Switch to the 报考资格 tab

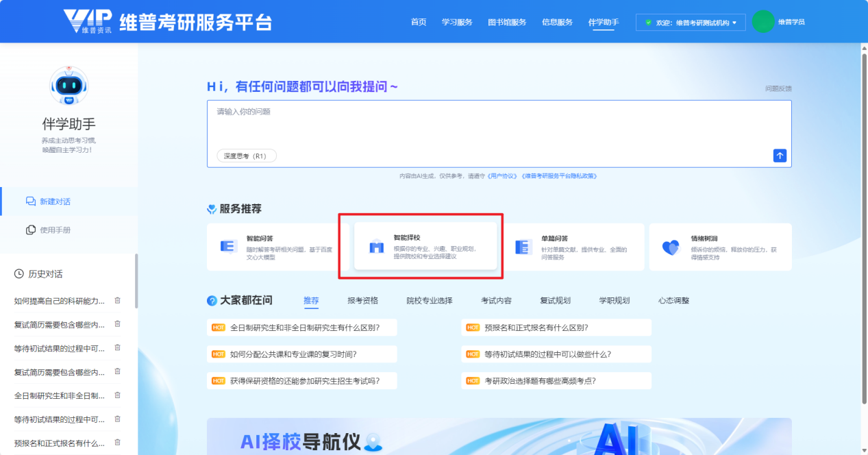click(x=362, y=300)
